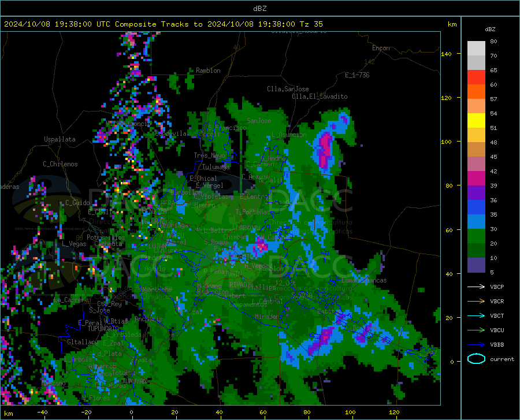
Task: Click the 'SanJose' label in green echo
Action: coord(259,121)
